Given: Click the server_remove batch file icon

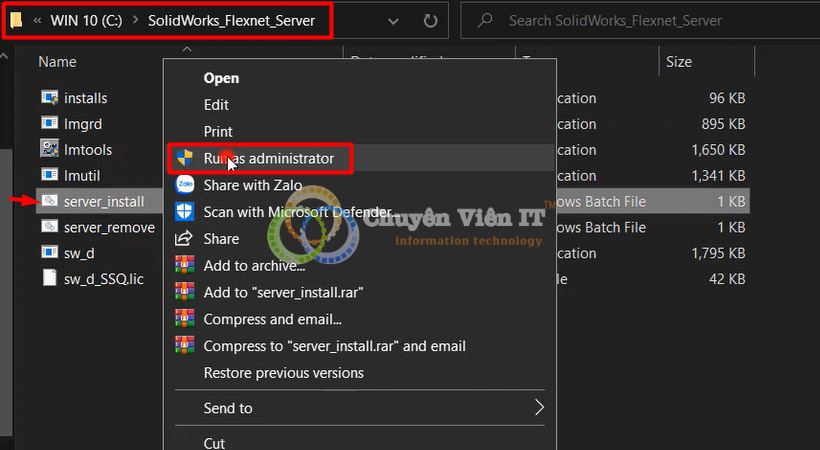Looking at the screenshot, I should 50,227.
